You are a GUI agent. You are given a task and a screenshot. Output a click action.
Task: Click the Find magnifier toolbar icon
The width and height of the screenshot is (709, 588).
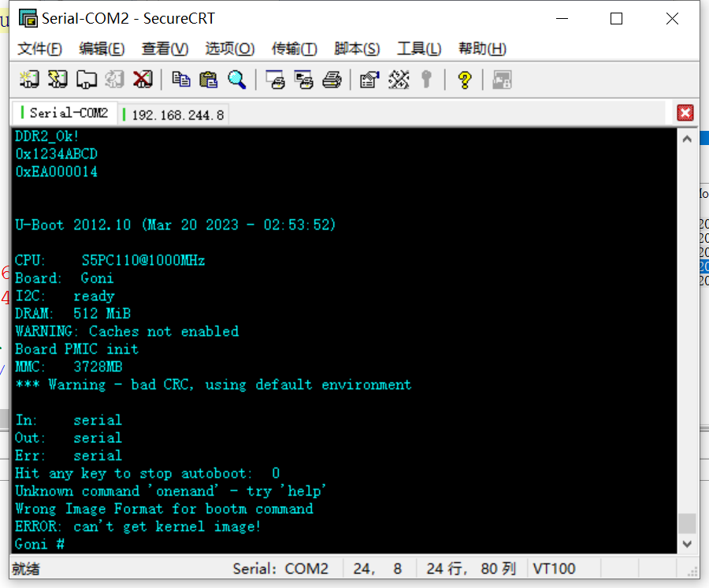click(x=237, y=80)
